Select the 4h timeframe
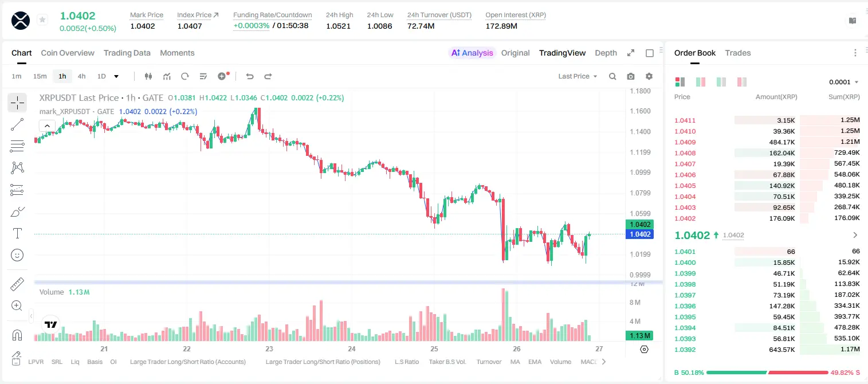The width and height of the screenshot is (868, 384). tap(82, 76)
